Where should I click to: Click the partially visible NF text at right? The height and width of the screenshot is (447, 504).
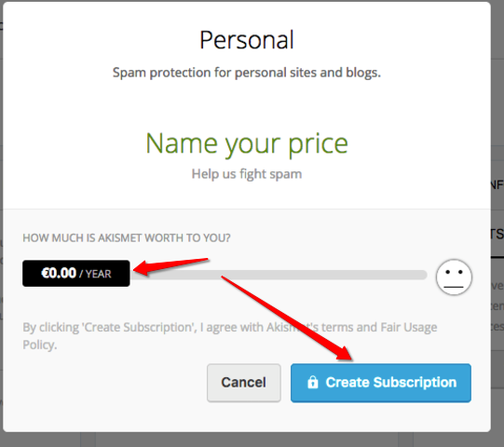point(497,185)
